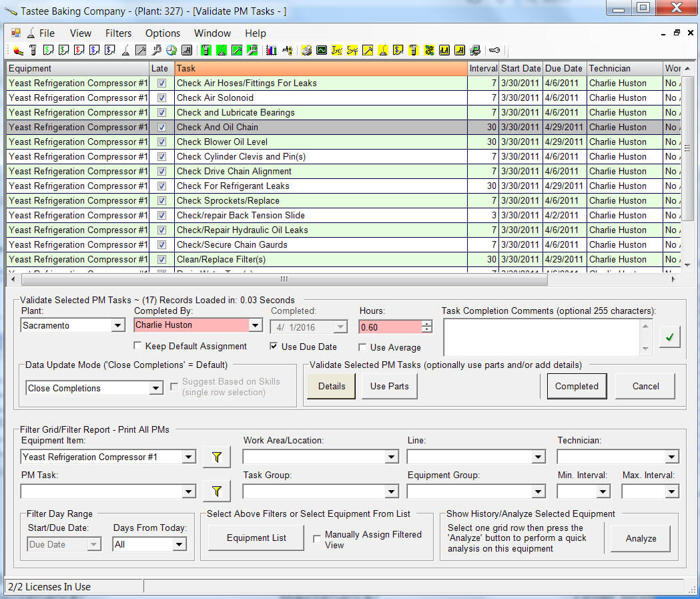This screenshot has height=599, width=700.
Task: Toggle Late checkbox for Clean/Replace Filter(s) row
Action: pos(161,260)
